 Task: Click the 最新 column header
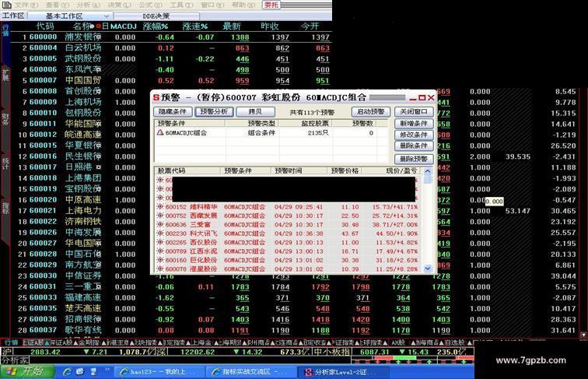pos(232,26)
